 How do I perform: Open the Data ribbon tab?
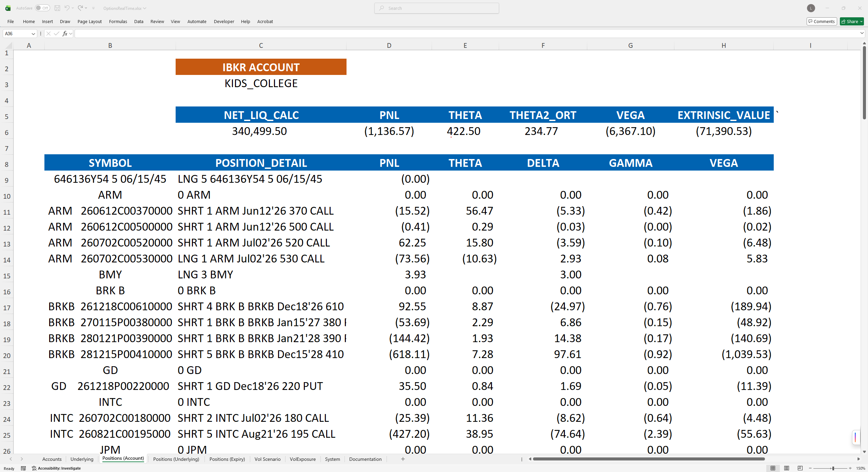(x=139, y=21)
